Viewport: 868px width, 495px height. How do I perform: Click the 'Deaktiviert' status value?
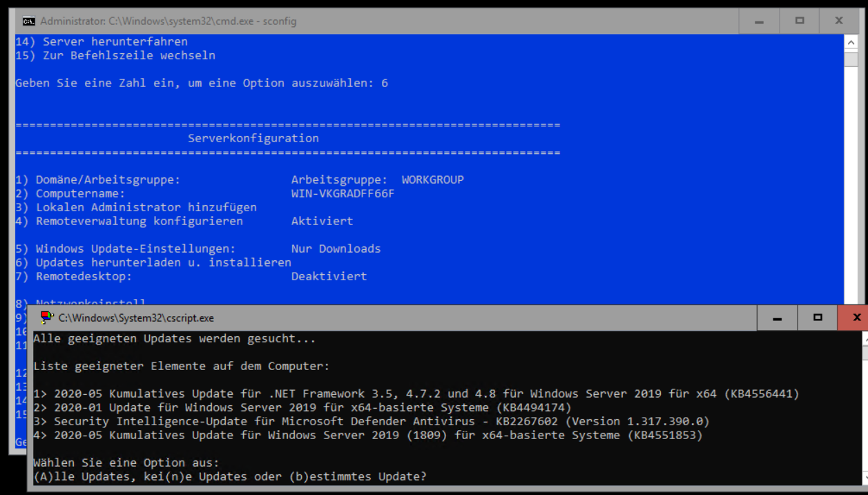pyautogui.click(x=329, y=276)
